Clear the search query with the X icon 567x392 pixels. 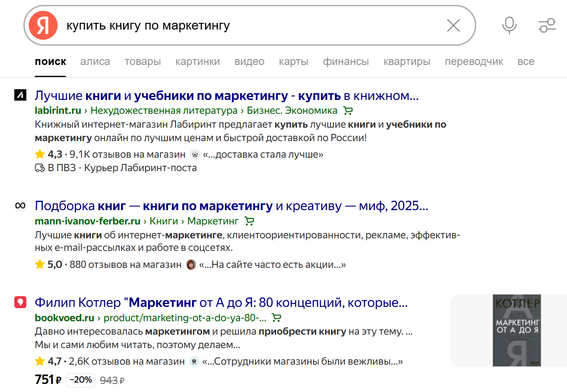pyautogui.click(x=453, y=26)
